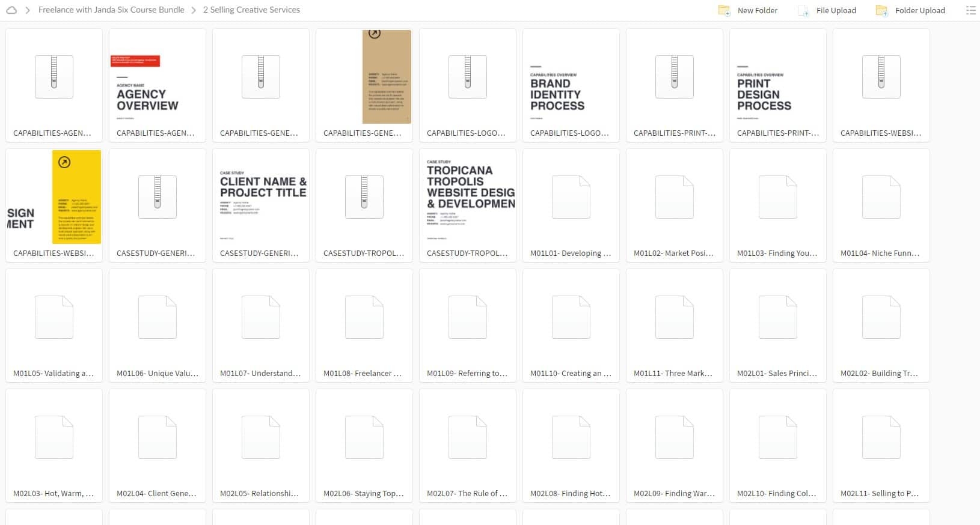
Task: Open 'Freelance with Janda Six Course Bundle' breadcrumb
Action: coord(111,10)
